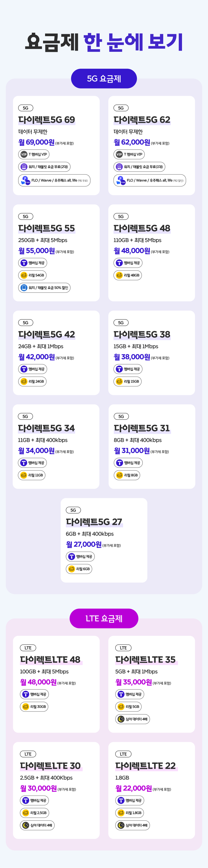Viewport: 208px width, 868px height.
Task: Click the T membership icon in 다이렉트LTE 48
Action: click(26, 694)
